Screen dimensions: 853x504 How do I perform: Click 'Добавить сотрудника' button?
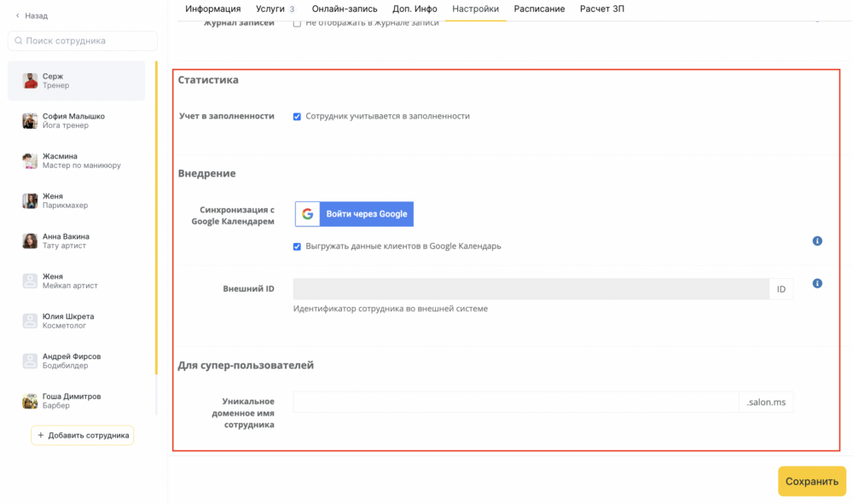point(82,435)
